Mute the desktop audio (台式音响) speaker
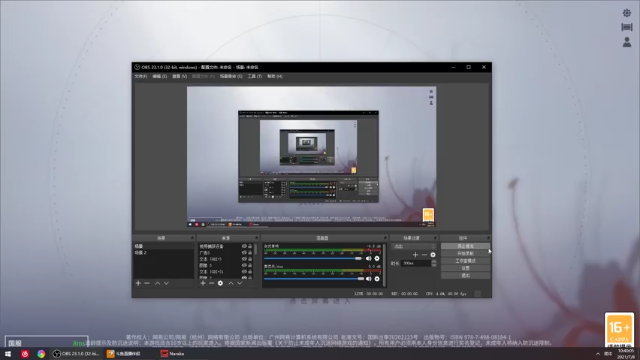This screenshot has height=360, width=640. click(x=369, y=258)
